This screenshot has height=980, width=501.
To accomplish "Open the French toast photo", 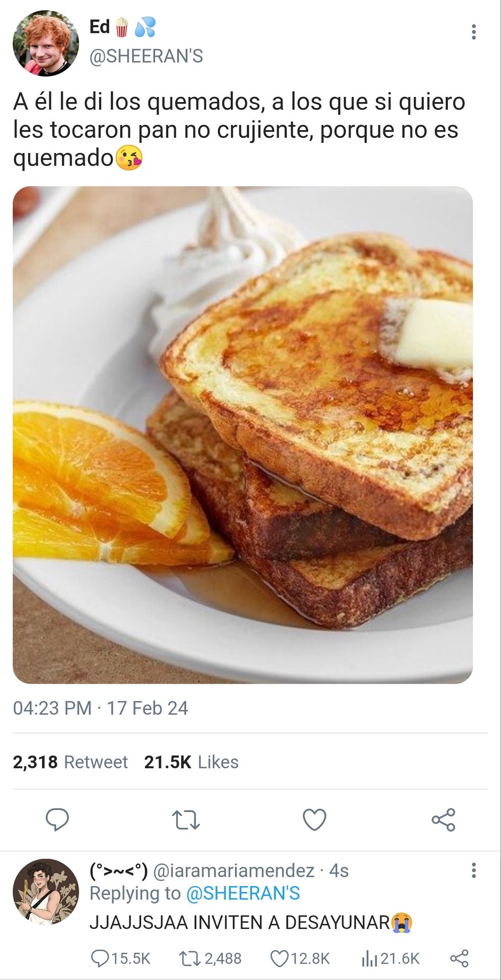I will [243, 435].
